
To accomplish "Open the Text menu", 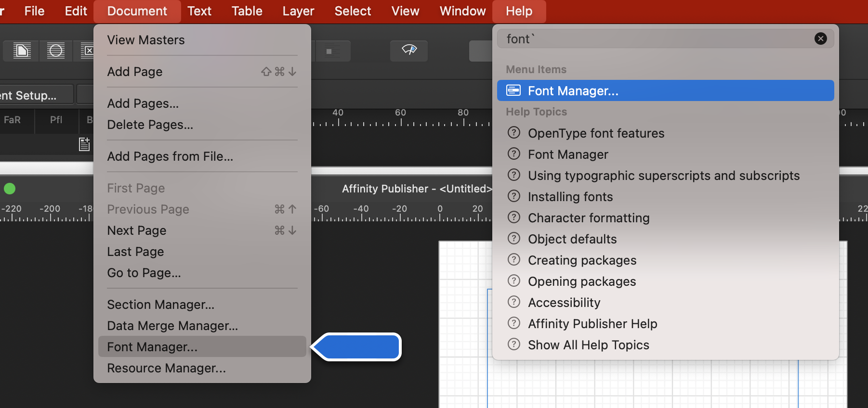I will point(199,11).
